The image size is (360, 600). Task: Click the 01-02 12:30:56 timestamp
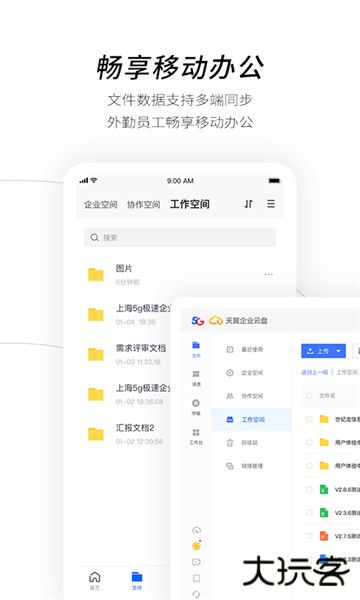pyautogui.click(x=139, y=442)
